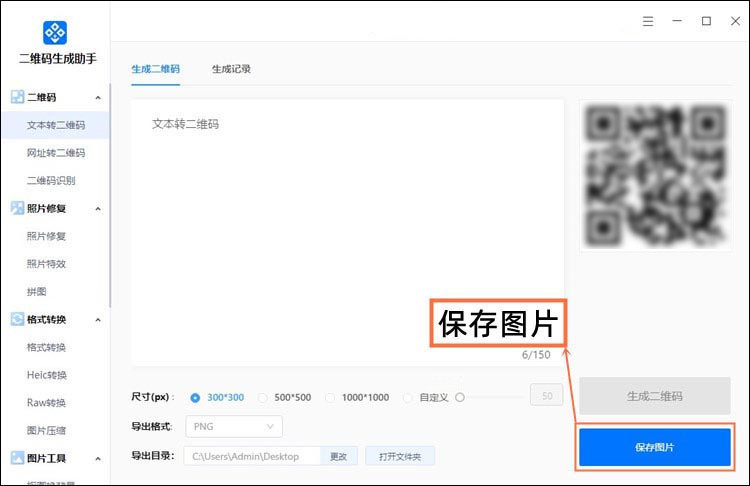Open the PNG export format dropdown
The height and width of the screenshot is (486, 750).
point(234,426)
